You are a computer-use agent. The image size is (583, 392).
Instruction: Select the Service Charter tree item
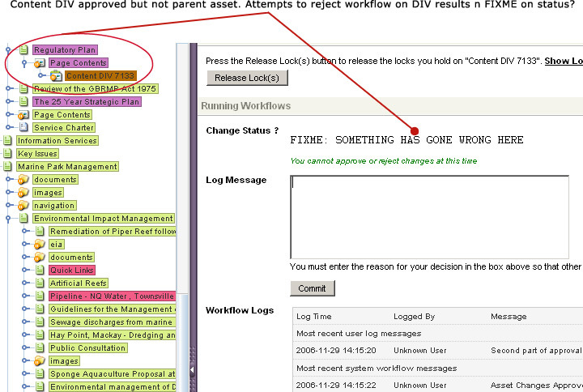click(x=64, y=128)
